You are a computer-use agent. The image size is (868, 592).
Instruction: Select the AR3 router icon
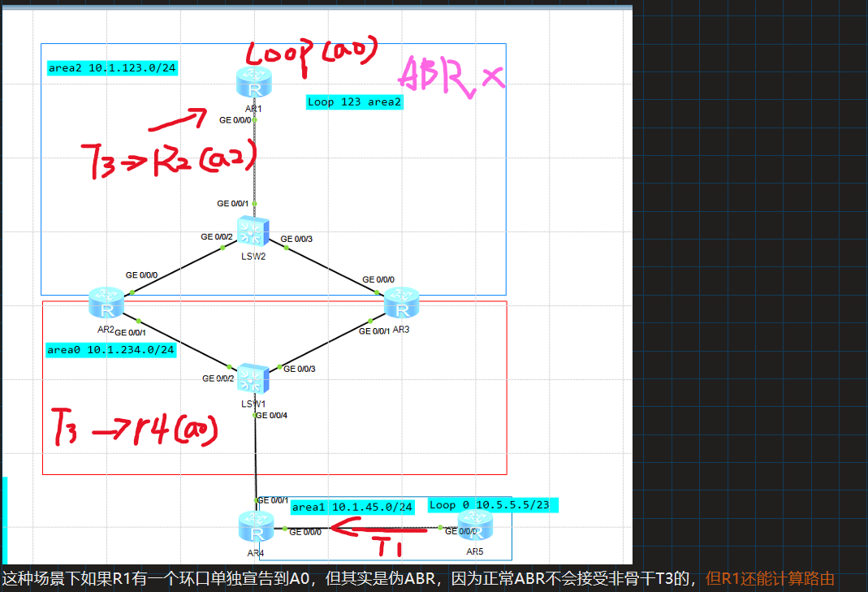point(401,302)
